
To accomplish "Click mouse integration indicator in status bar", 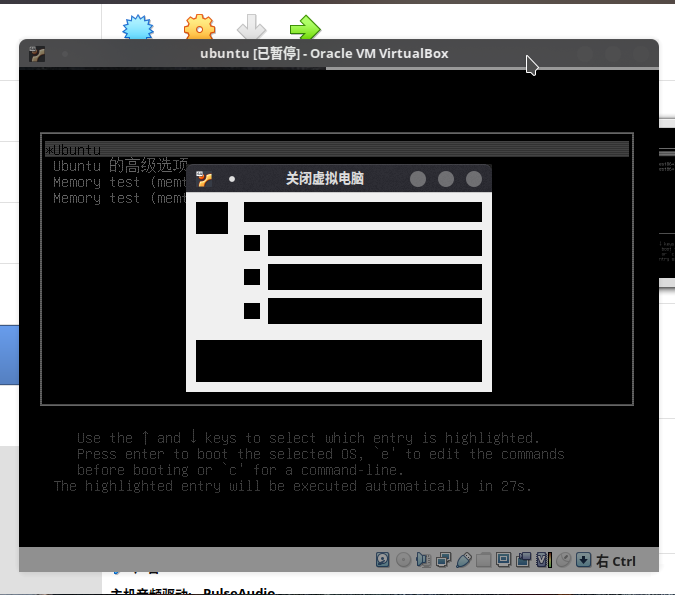I will (564, 560).
